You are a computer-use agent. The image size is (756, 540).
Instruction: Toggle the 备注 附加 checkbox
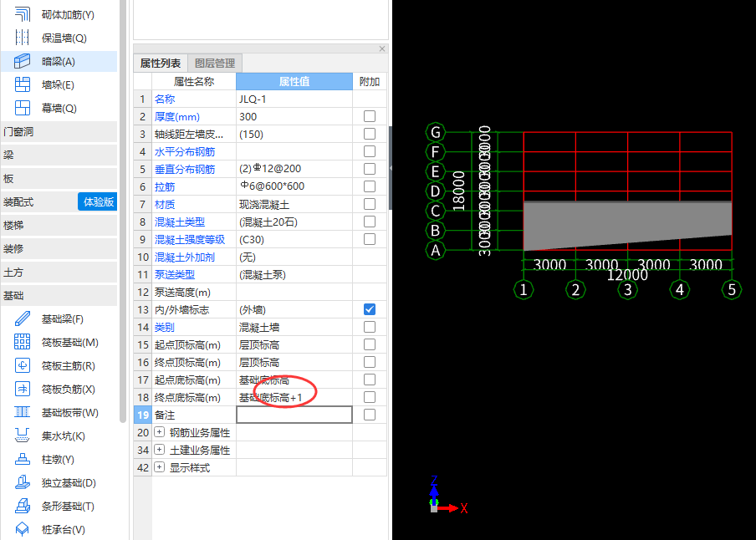pos(370,415)
